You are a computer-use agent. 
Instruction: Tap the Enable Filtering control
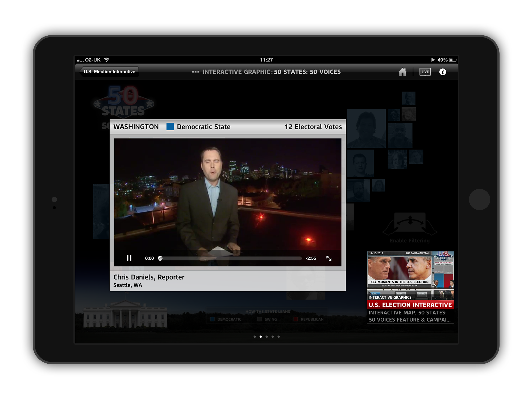[410, 228]
